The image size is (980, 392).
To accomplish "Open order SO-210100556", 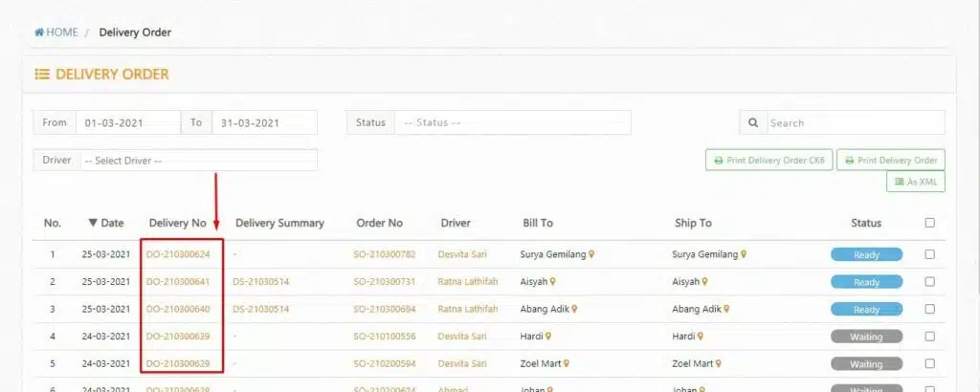I will [385, 337].
